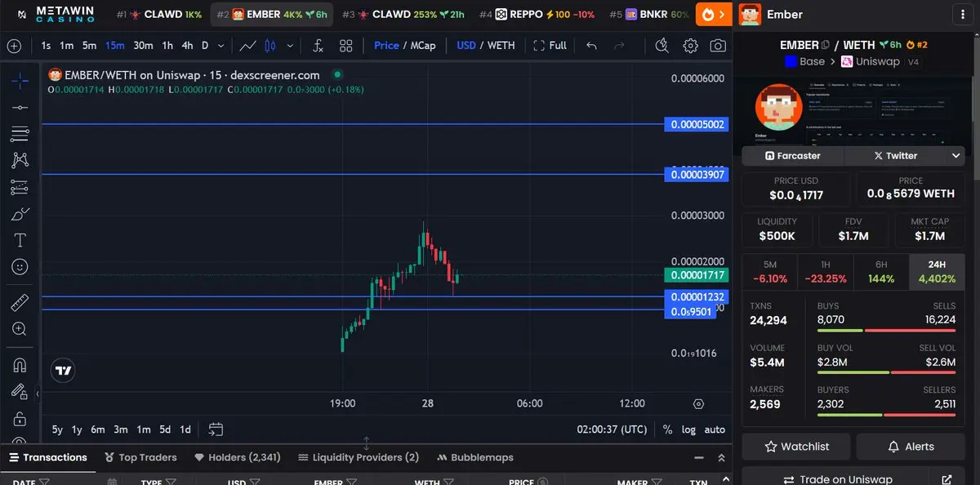The width and height of the screenshot is (980, 485).
Task: Select the 5M stats tab
Action: [x=770, y=272]
